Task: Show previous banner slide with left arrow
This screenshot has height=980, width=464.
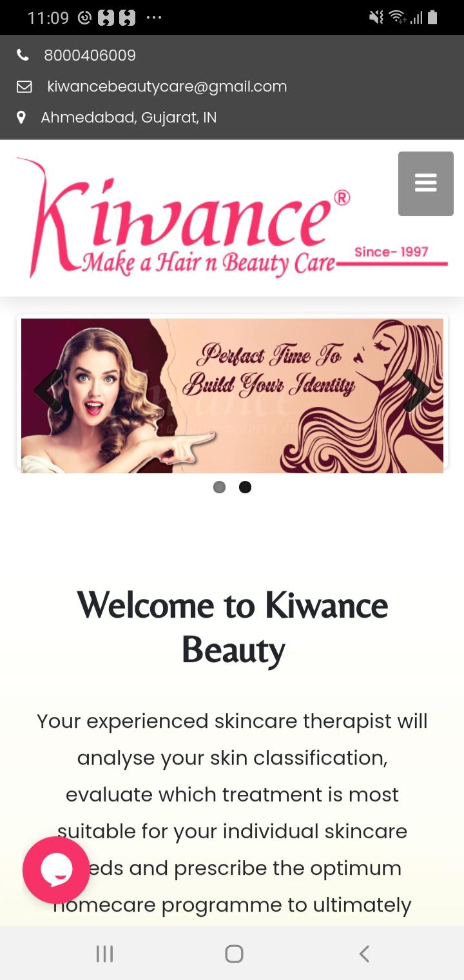Action: tap(48, 389)
